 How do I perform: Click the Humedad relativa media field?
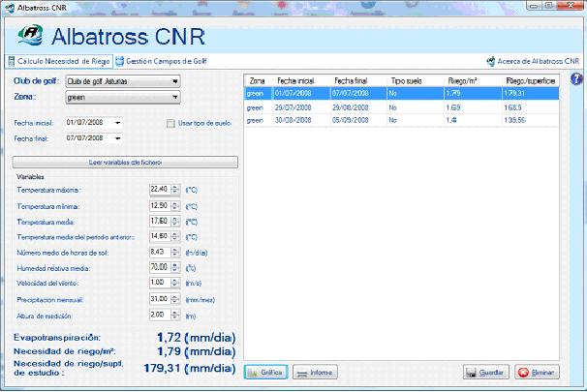160,267
